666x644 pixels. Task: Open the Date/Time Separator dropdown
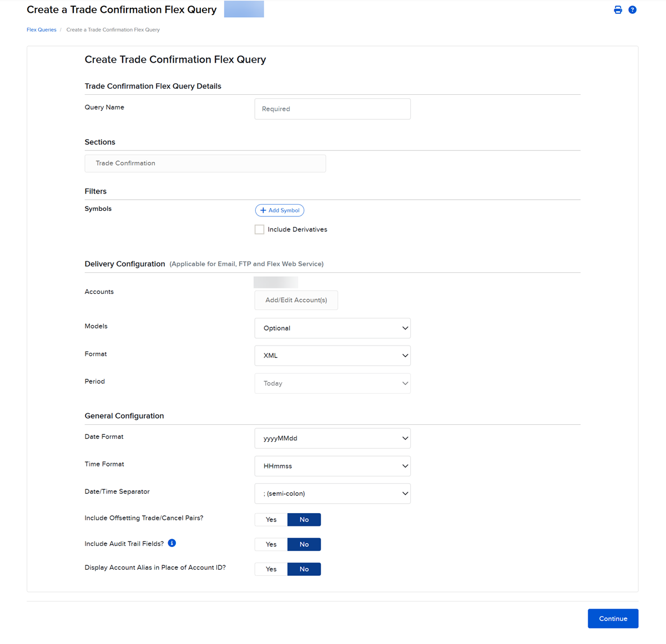coord(332,494)
